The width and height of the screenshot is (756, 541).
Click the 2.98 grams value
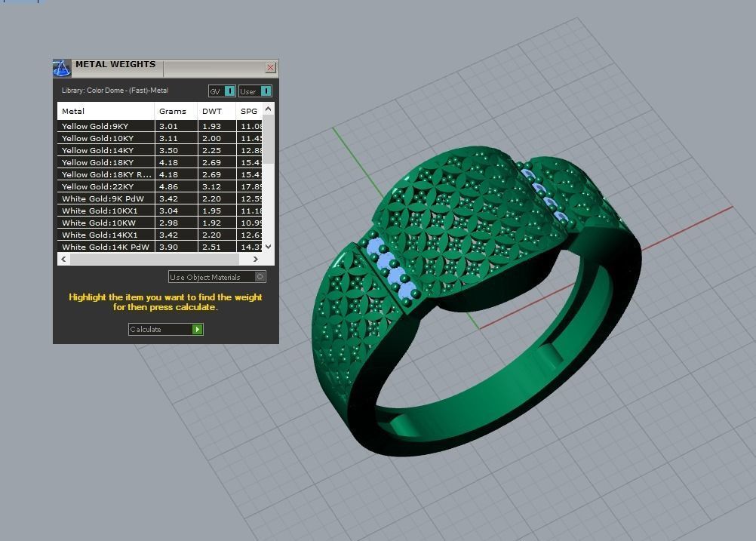click(x=169, y=223)
